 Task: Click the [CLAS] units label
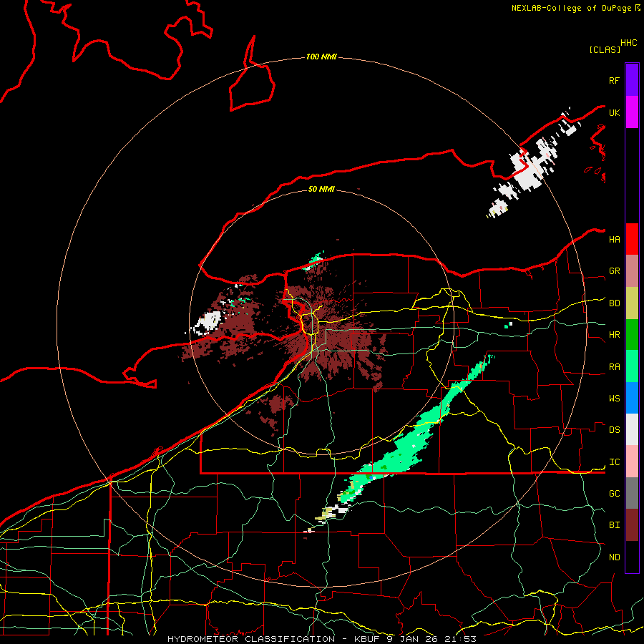605,49
